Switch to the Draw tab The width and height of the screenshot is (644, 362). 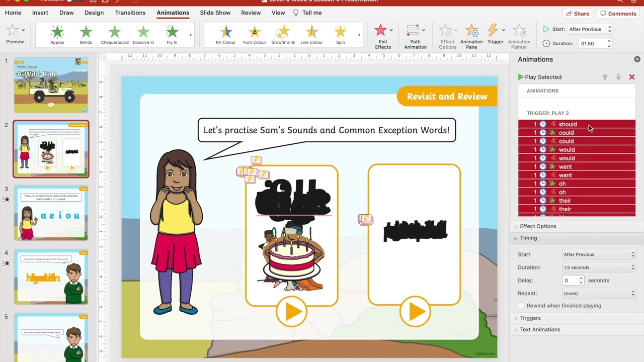click(66, 13)
